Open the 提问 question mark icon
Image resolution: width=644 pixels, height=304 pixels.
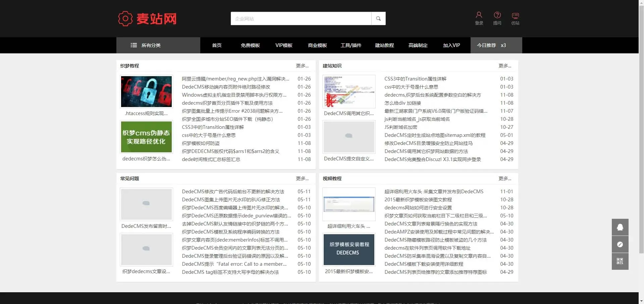point(497,15)
